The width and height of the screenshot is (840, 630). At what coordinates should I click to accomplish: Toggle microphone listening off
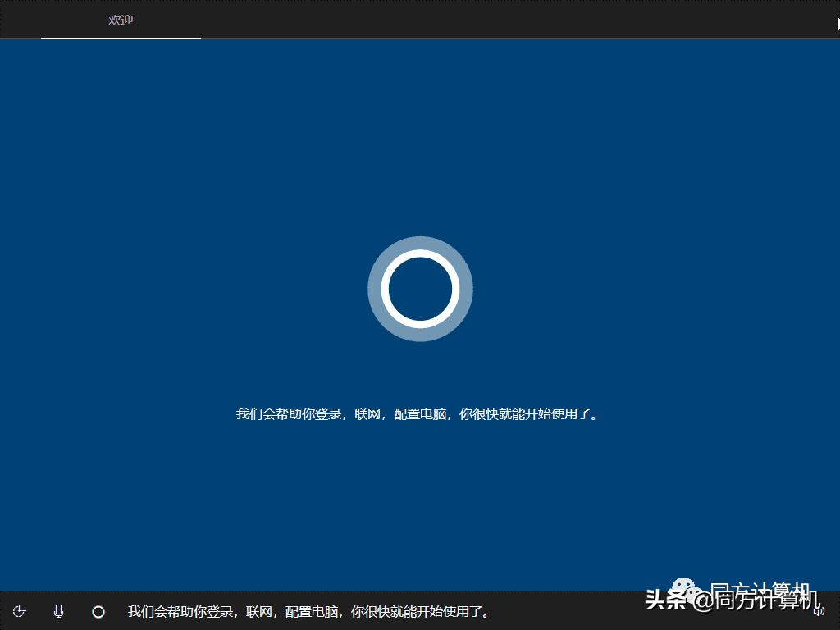coord(57,611)
